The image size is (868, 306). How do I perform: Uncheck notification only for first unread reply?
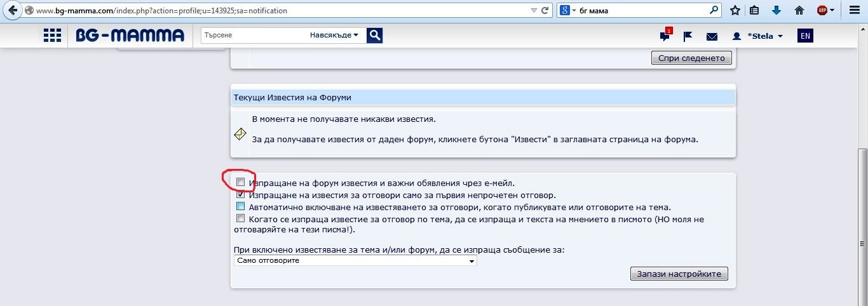[240, 195]
